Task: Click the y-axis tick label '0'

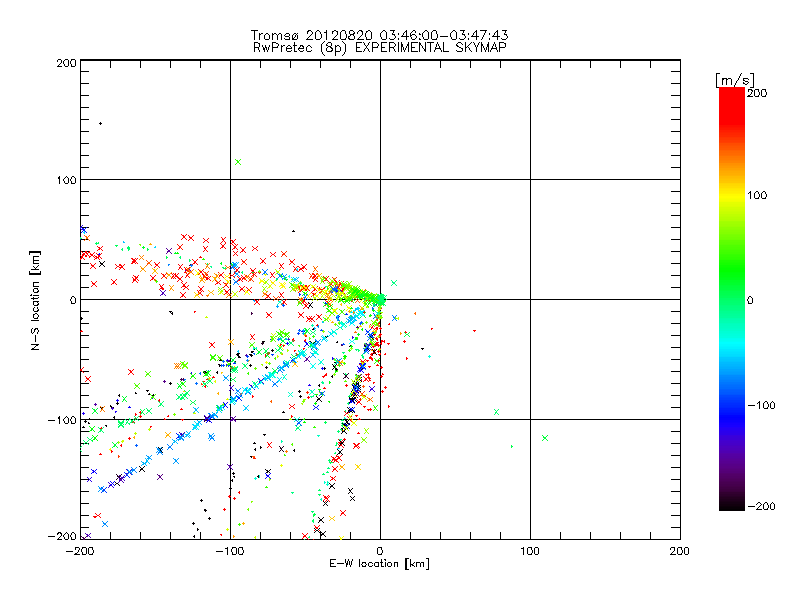Action: click(x=73, y=300)
